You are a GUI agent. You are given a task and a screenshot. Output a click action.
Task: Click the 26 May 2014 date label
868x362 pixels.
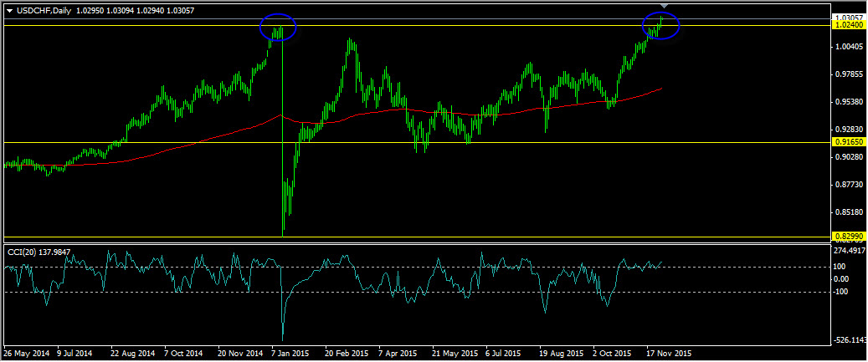click(x=24, y=352)
